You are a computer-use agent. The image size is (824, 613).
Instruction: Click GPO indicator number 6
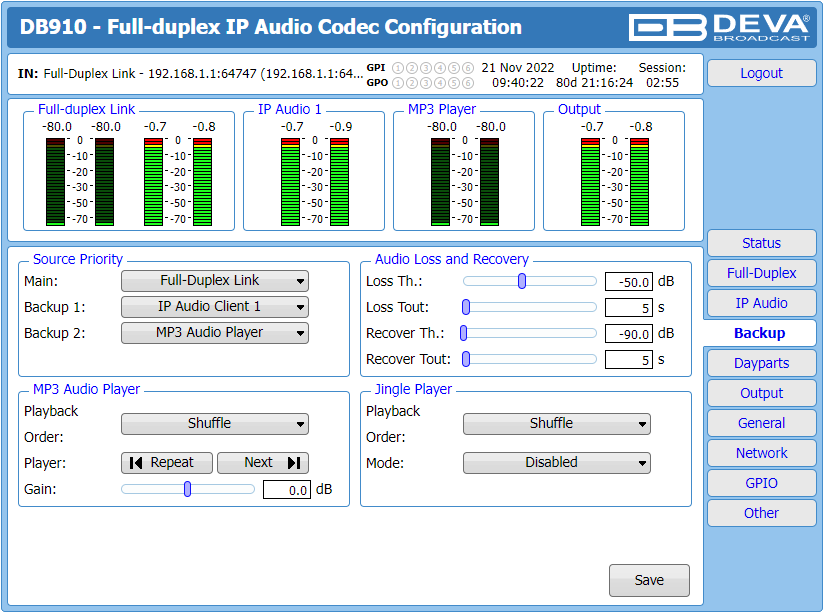pyautogui.click(x=468, y=83)
